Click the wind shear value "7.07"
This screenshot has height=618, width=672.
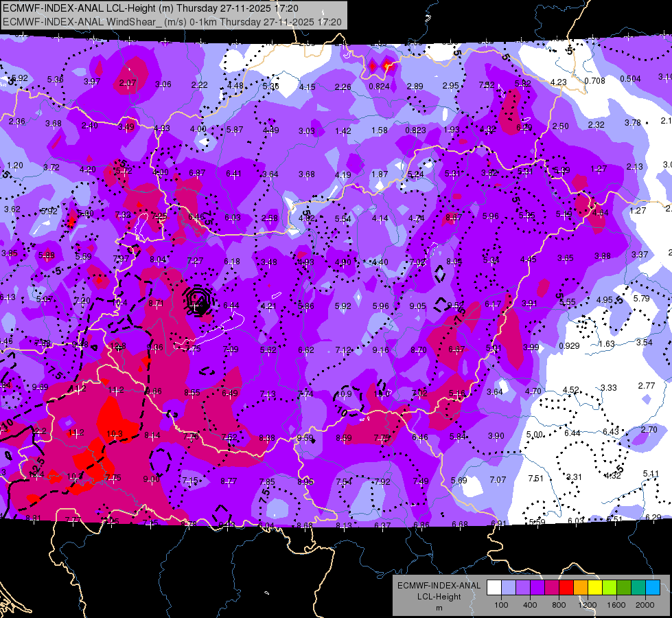498,479
